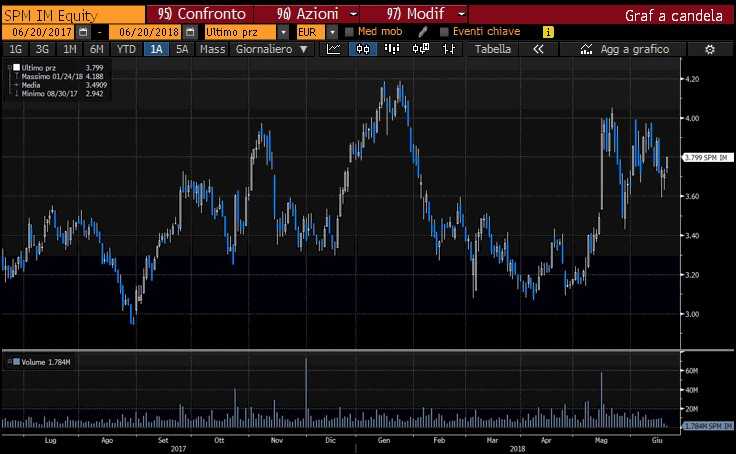The image size is (736, 454).
Task: Select the 1A time range
Action: (x=156, y=49)
